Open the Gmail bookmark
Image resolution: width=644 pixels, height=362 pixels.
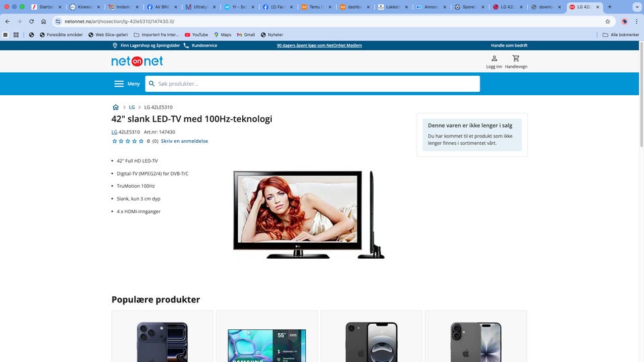(246, 35)
